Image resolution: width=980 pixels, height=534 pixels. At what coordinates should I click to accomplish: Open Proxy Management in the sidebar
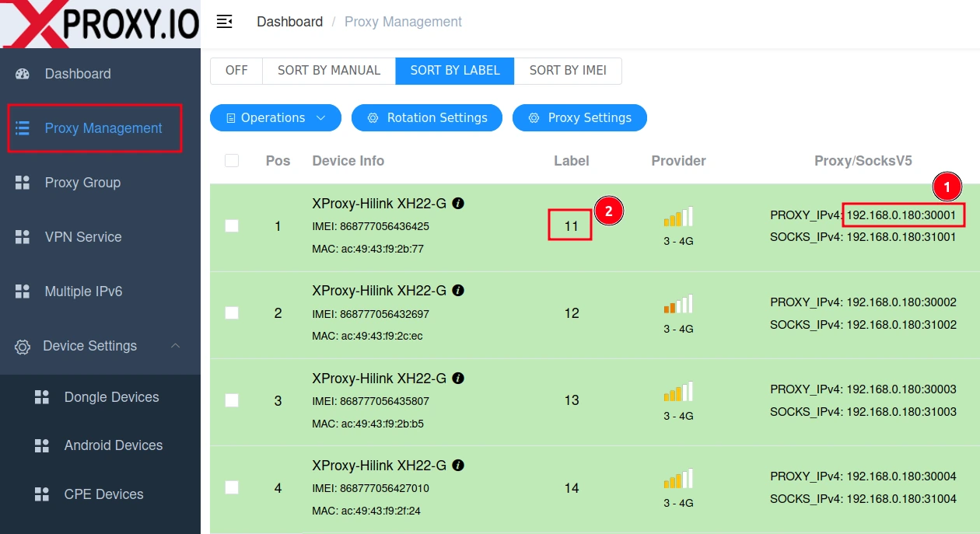pyautogui.click(x=100, y=128)
